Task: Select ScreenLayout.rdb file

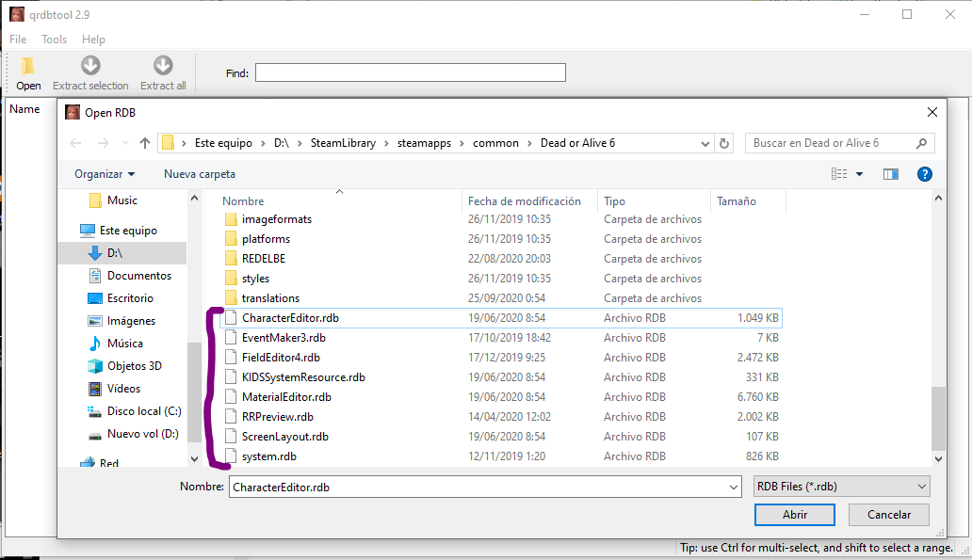Action: click(x=284, y=437)
